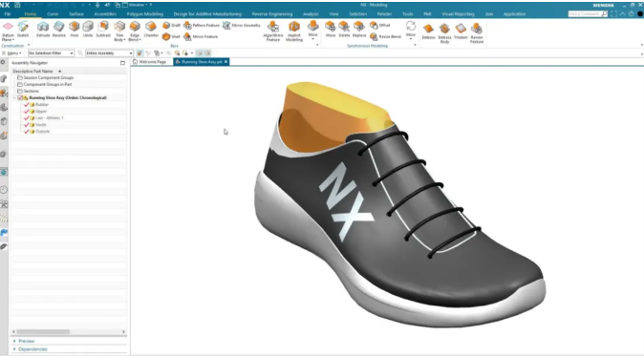The width and height of the screenshot is (644, 357).
Task: Switch to the Welcome Page tab
Action: (x=149, y=62)
